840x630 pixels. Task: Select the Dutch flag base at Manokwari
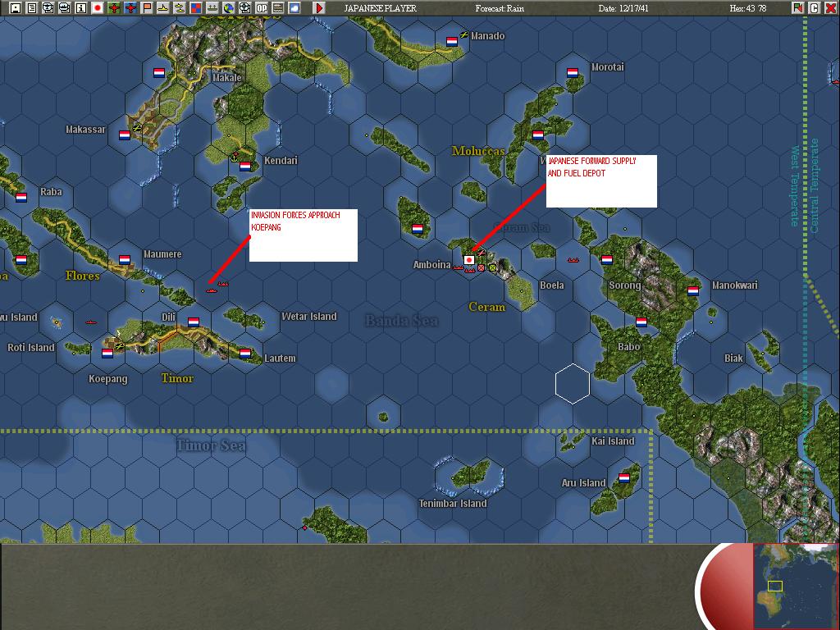coord(693,291)
